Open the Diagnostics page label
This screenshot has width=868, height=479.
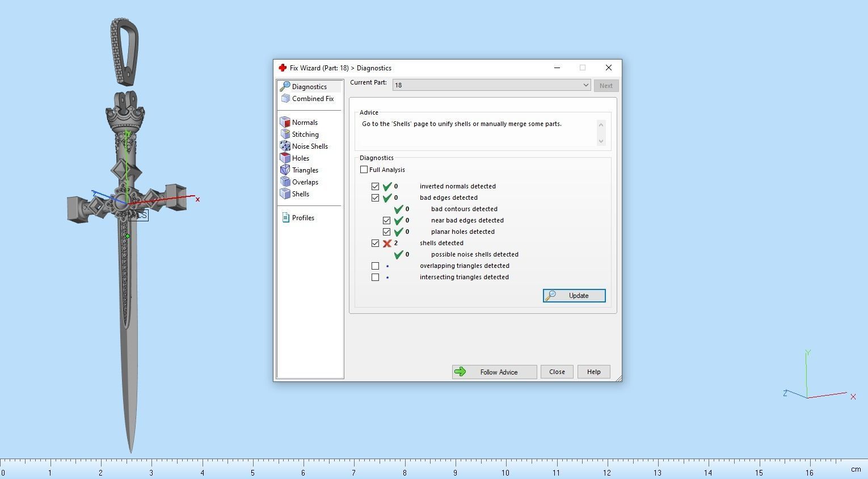click(309, 87)
